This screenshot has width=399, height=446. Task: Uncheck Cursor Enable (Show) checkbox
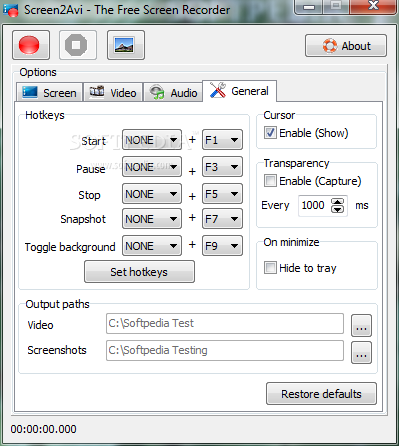pyautogui.click(x=270, y=133)
